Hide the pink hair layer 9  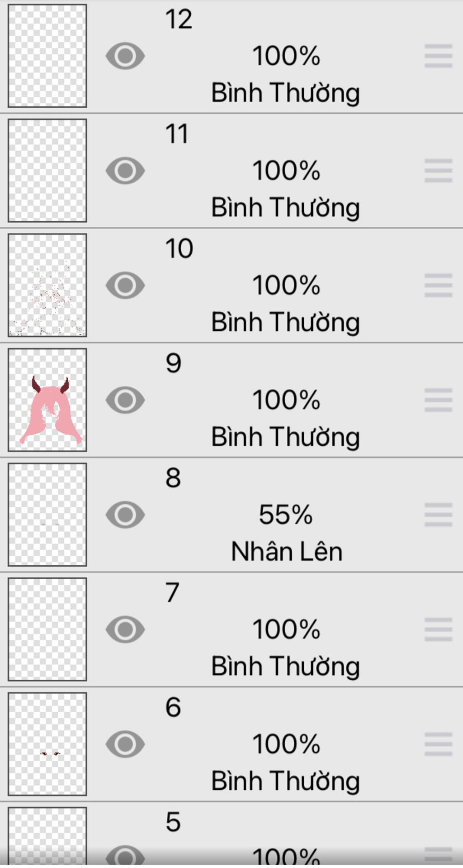(125, 400)
